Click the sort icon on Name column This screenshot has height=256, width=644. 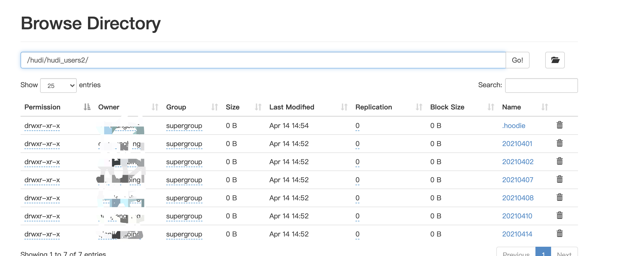click(545, 107)
